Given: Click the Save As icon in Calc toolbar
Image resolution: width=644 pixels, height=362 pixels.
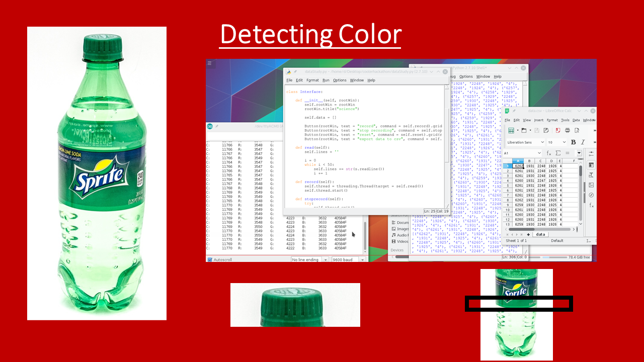Looking at the screenshot, I should 546,130.
